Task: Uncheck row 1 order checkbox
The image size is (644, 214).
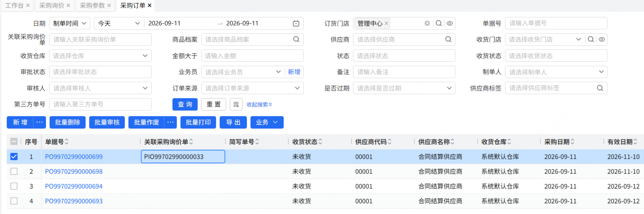Action: click(x=14, y=157)
